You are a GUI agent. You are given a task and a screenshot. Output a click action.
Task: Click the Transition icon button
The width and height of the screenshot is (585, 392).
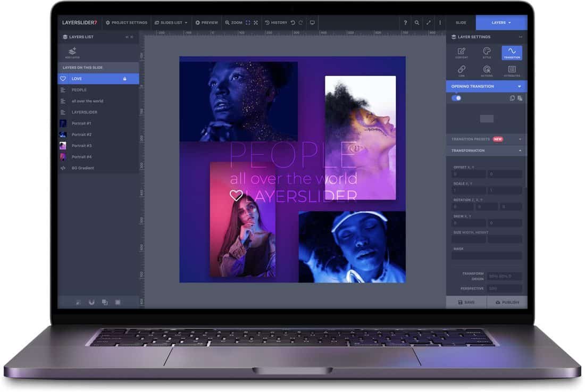[x=512, y=53]
